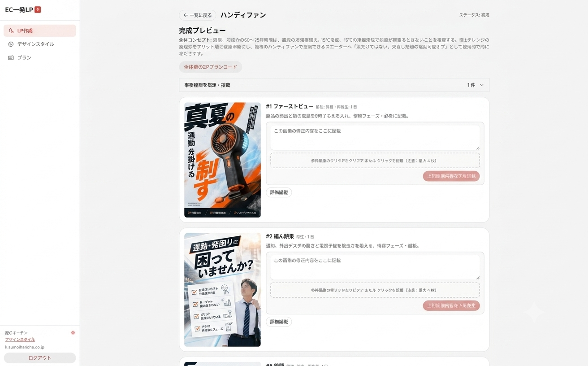This screenshot has width=588, height=366.
Task: Click the "ハンディファン" page title
Action: (x=243, y=15)
